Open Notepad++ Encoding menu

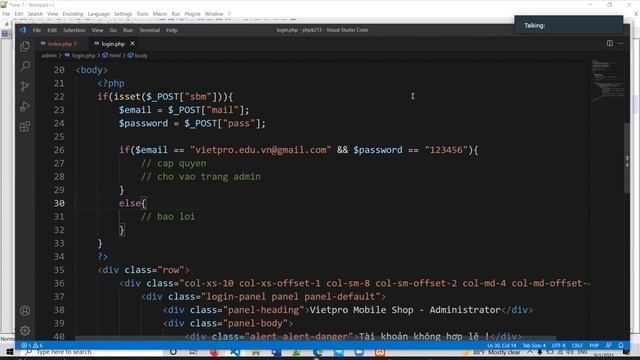(x=73, y=14)
